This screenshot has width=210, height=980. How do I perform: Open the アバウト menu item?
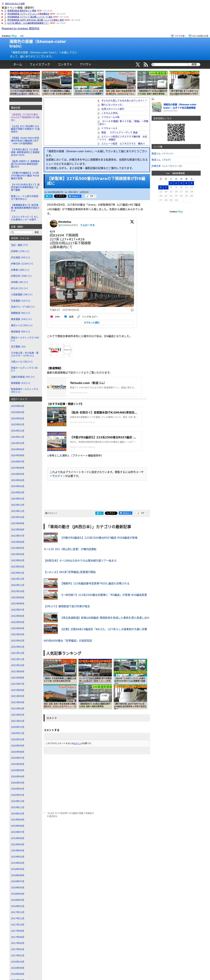click(x=86, y=65)
